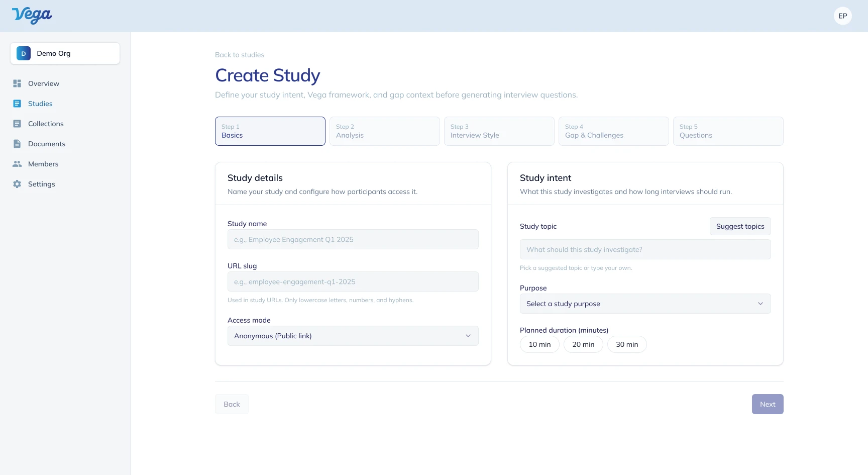
Task: Click the Members people icon
Action: pos(17,164)
